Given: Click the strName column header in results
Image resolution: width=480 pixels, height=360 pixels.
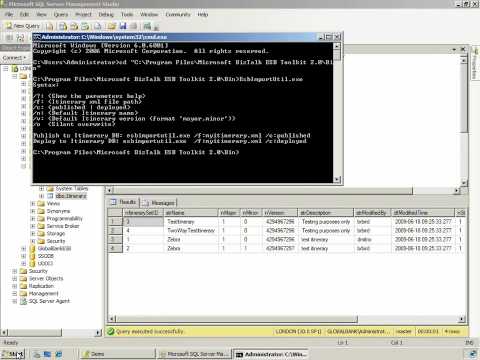Looking at the screenshot, I should 191,213.
